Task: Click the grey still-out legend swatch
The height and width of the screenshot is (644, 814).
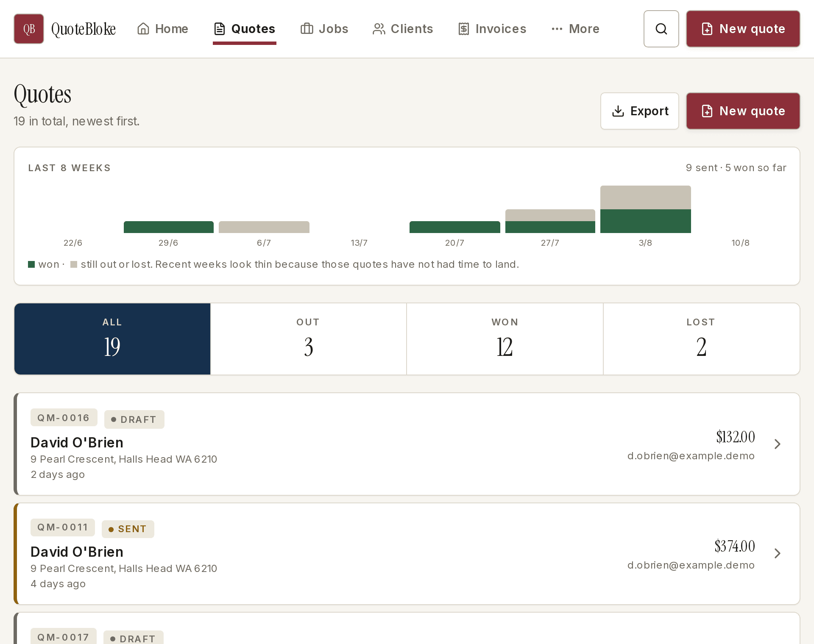Action: (x=74, y=264)
